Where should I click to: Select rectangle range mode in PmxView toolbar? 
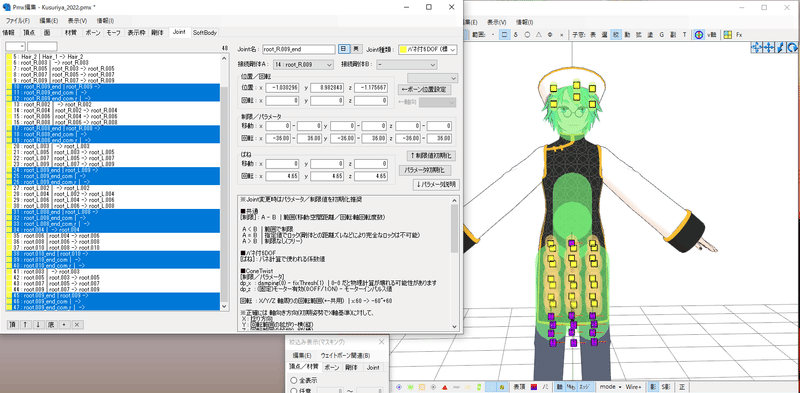pos(505,35)
